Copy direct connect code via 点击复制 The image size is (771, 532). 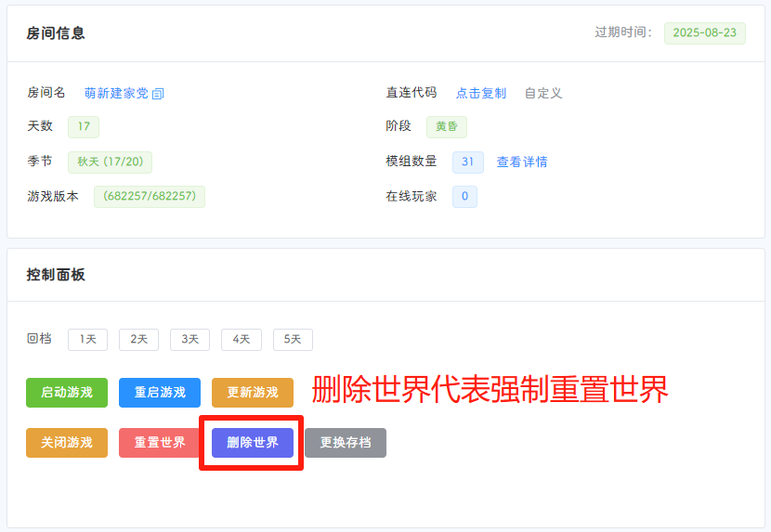[481, 93]
